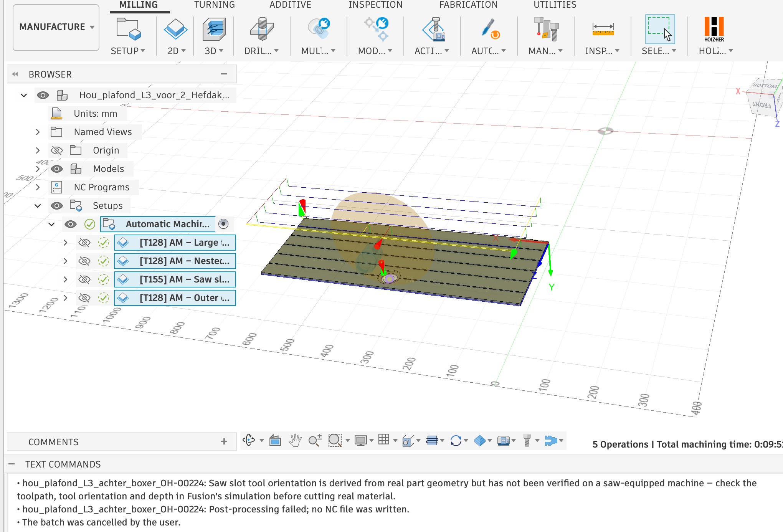Select the [T128] AM – Nested operation

175,261
